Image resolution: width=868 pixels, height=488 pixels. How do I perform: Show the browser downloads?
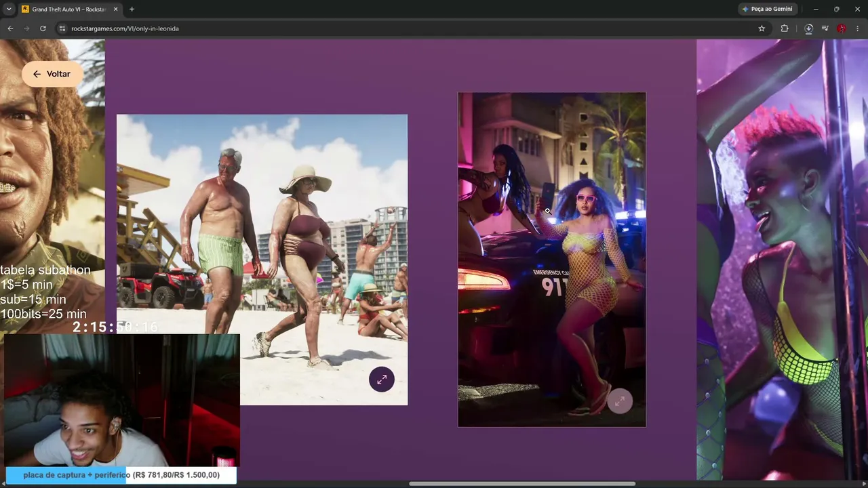tap(808, 28)
